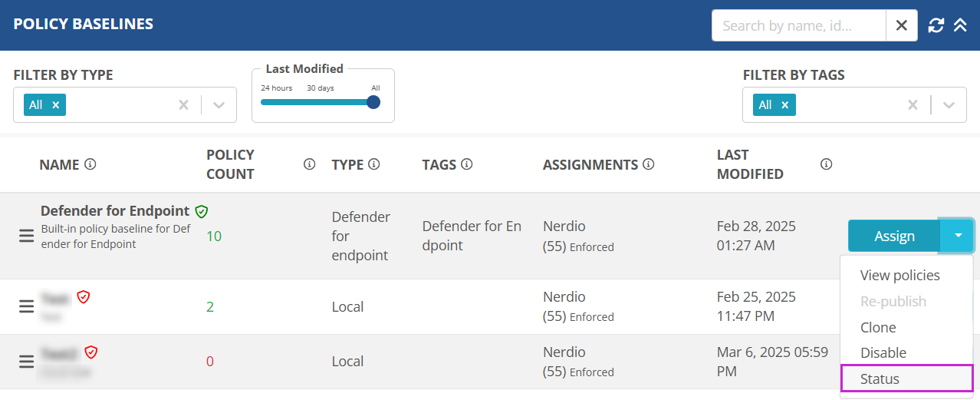Screen dimensions: 980x400
Task: Click the Assign button
Action: 894,236
